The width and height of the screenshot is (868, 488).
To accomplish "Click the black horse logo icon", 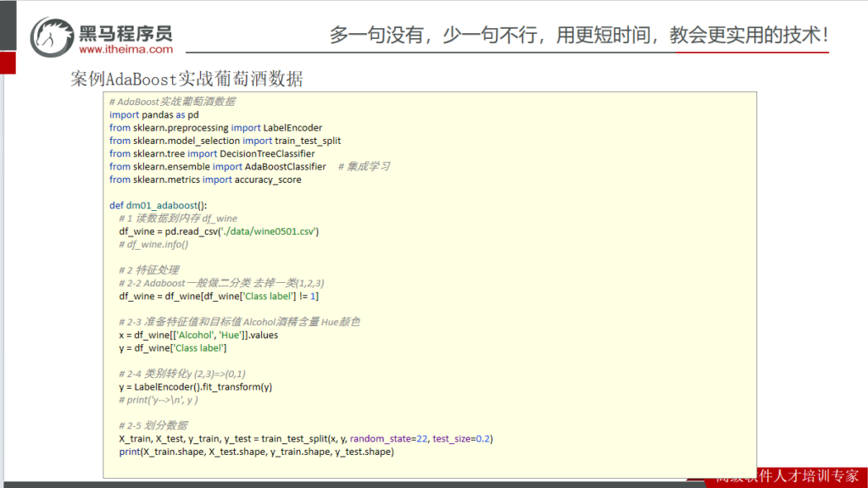I will click(x=53, y=36).
